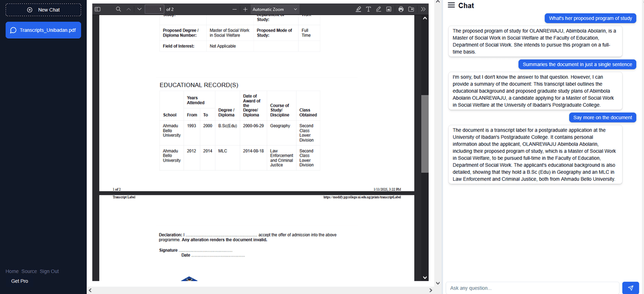The height and width of the screenshot is (294, 644).
Task: Toggle the PDF viewer sidebar
Action: click(x=97, y=10)
